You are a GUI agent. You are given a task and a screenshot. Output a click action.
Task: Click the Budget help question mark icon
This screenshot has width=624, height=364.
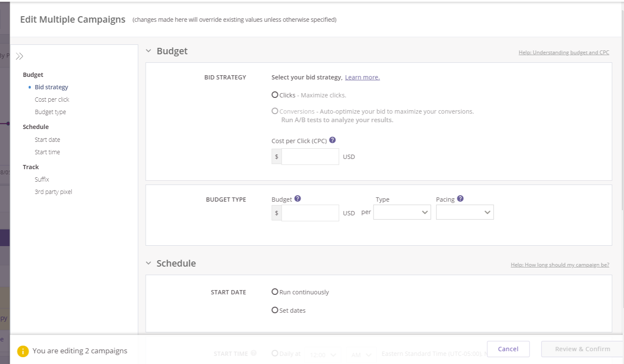(298, 199)
